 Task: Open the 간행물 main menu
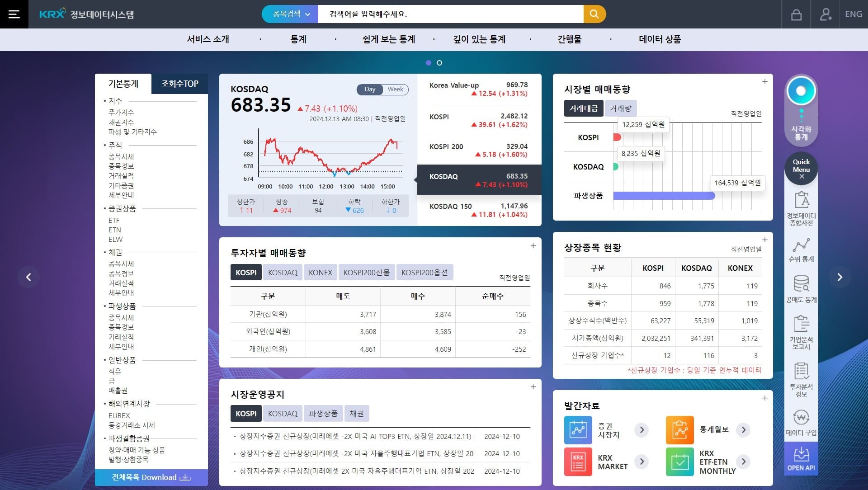pos(570,39)
